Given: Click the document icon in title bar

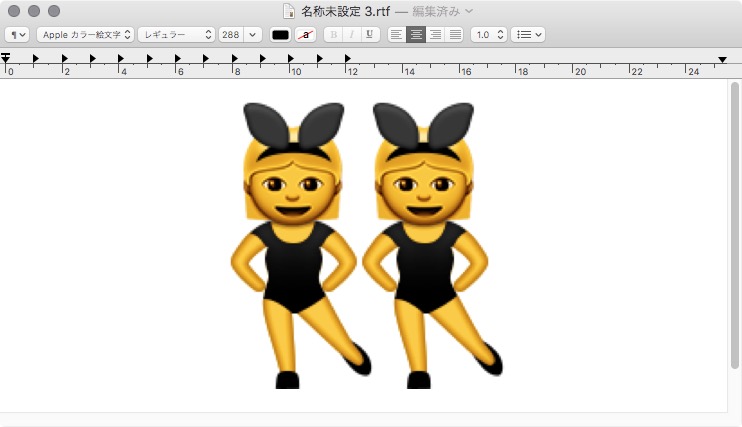Looking at the screenshot, I should pyautogui.click(x=288, y=10).
